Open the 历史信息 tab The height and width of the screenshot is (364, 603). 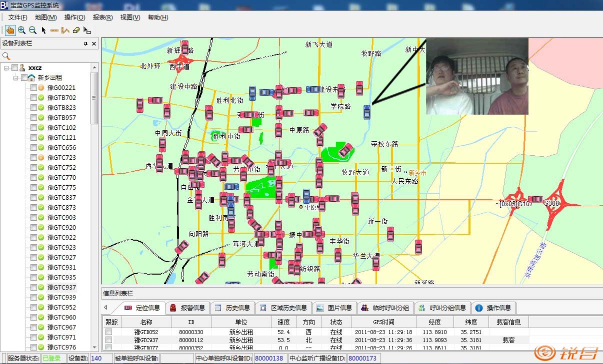pos(232,308)
